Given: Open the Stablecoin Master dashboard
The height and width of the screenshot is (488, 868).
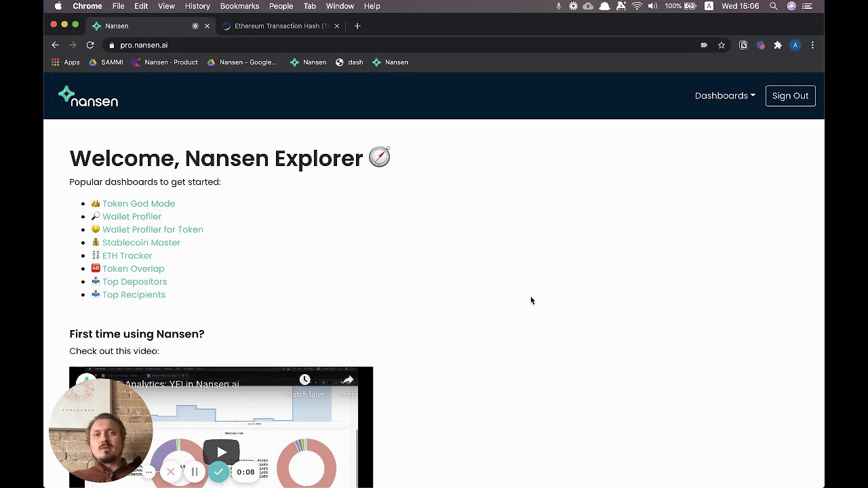Looking at the screenshot, I should [x=141, y=243].
